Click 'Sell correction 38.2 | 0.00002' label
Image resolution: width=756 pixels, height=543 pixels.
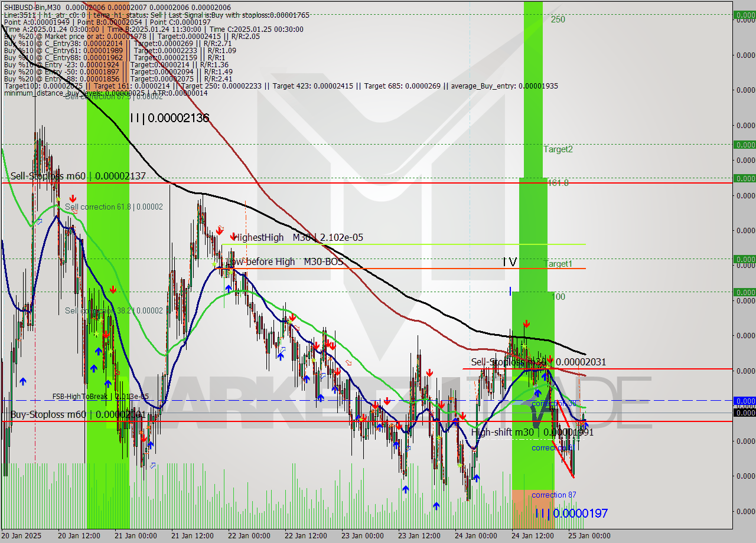[x=114, y=310]
